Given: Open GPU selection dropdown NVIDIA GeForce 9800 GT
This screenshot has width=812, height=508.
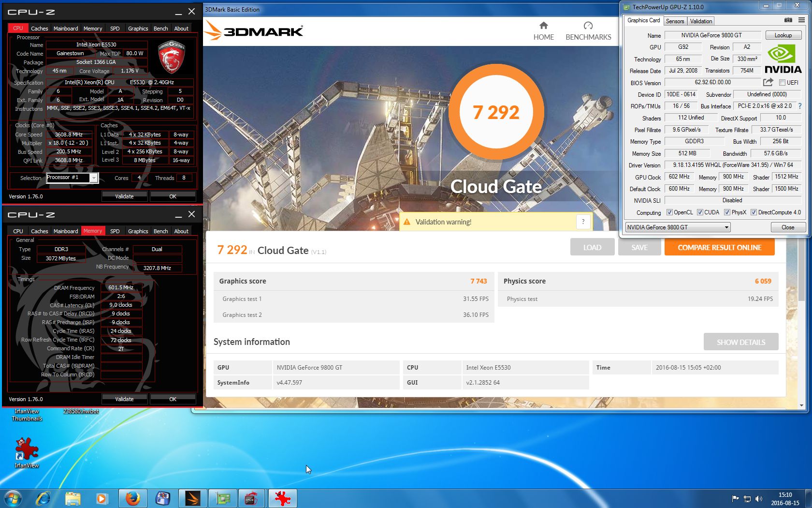Looking at the screenshot, I should [x=678, y=227].
